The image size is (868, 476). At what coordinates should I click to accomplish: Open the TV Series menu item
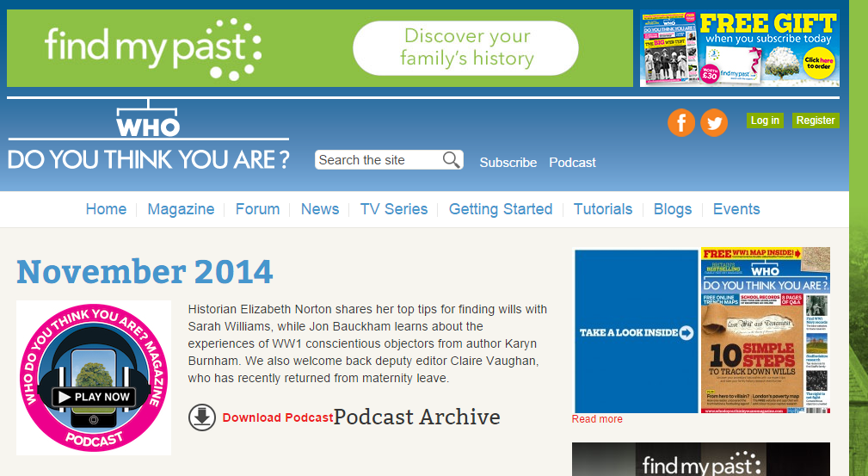[x=394, y=209]
